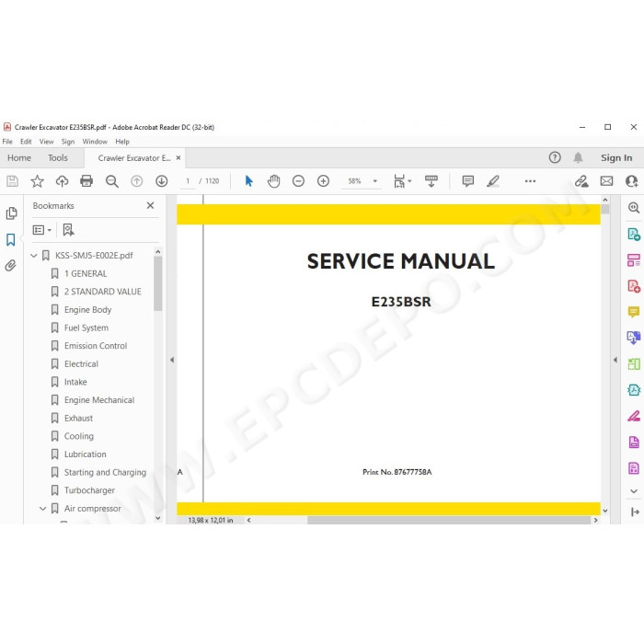
Task: Find current bookmark icon
Action: click(x=68, y=230)
